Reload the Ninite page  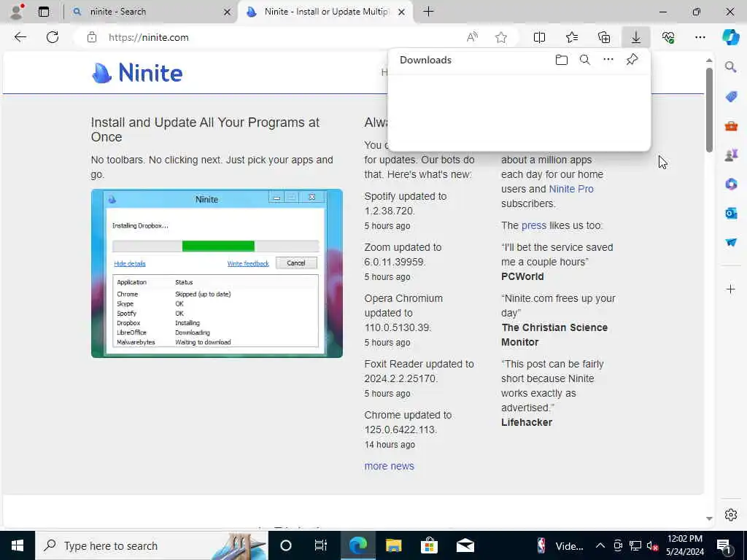coord(53,37)
